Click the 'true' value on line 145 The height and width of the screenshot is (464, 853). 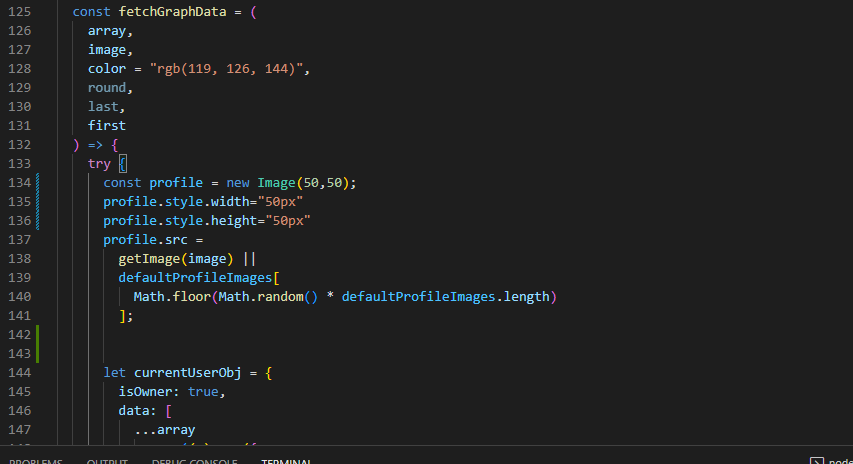click(x=203, y=392)
